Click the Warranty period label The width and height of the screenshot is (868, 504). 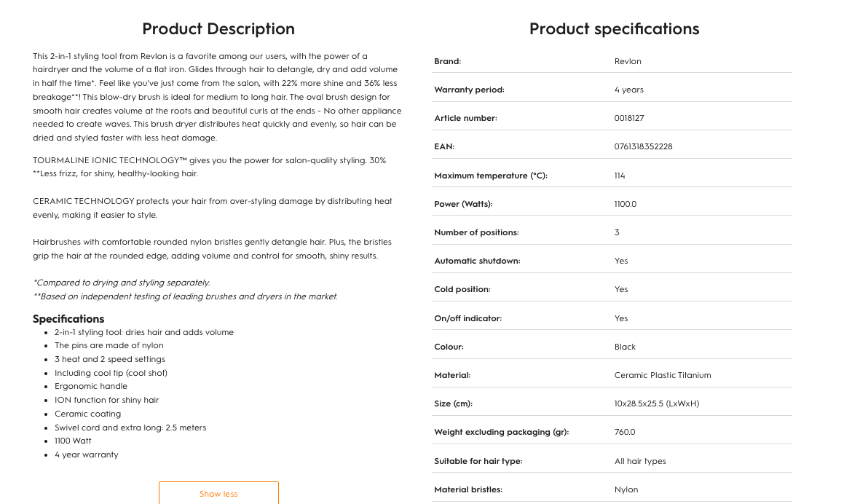(x=469, y=90)
